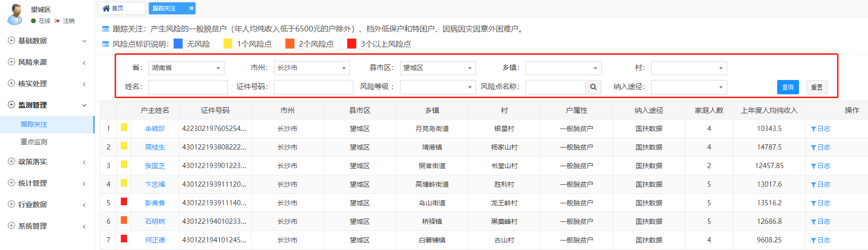Click the plus icon beside 系统管理

[11, 226]
